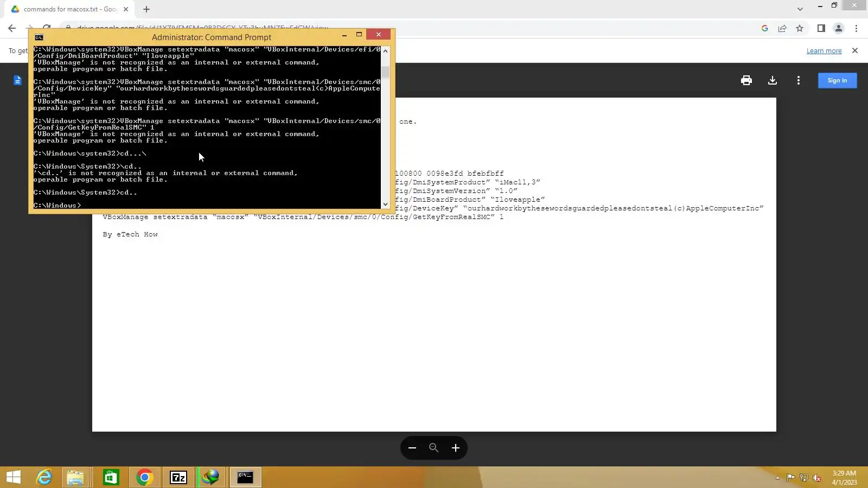
Task: Click the '100800 0098e3fd bfebfbff' text
Action: [449, 174]
